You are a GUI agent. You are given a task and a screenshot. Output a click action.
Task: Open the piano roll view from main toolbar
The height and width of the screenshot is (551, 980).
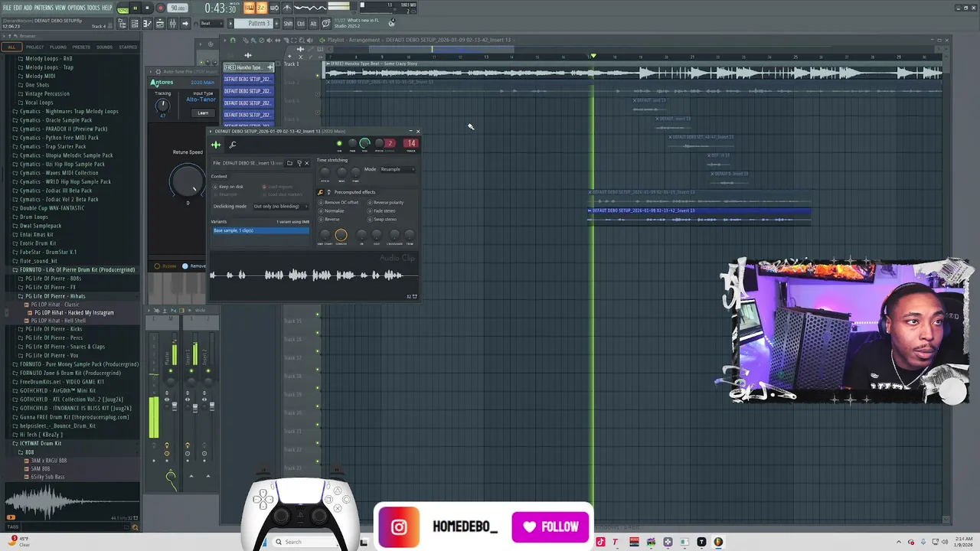coord(148,24)
